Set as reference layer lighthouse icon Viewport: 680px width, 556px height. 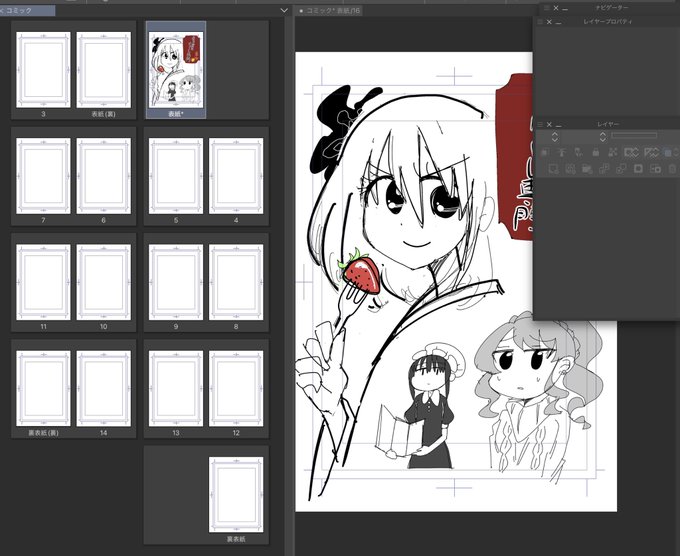click(562, 152)
